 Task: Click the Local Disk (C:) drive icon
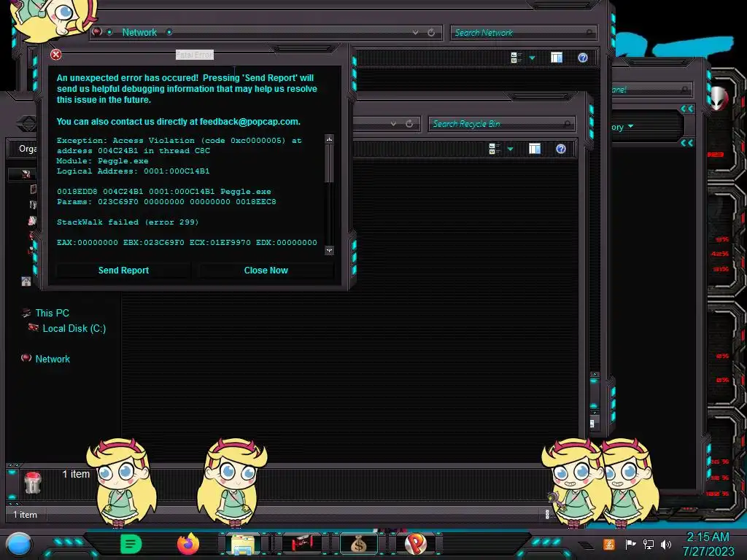pos(34,327)
